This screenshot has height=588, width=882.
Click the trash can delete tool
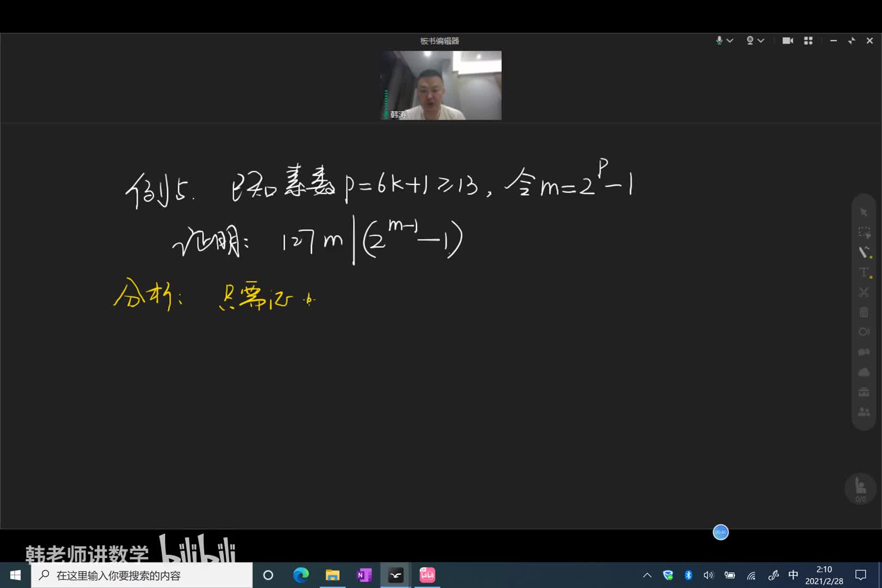pyautogui.click(x=864, y=313)
